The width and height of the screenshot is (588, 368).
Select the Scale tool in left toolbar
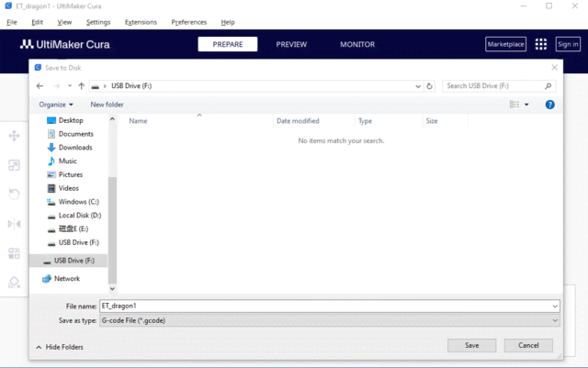click(14, 165)
